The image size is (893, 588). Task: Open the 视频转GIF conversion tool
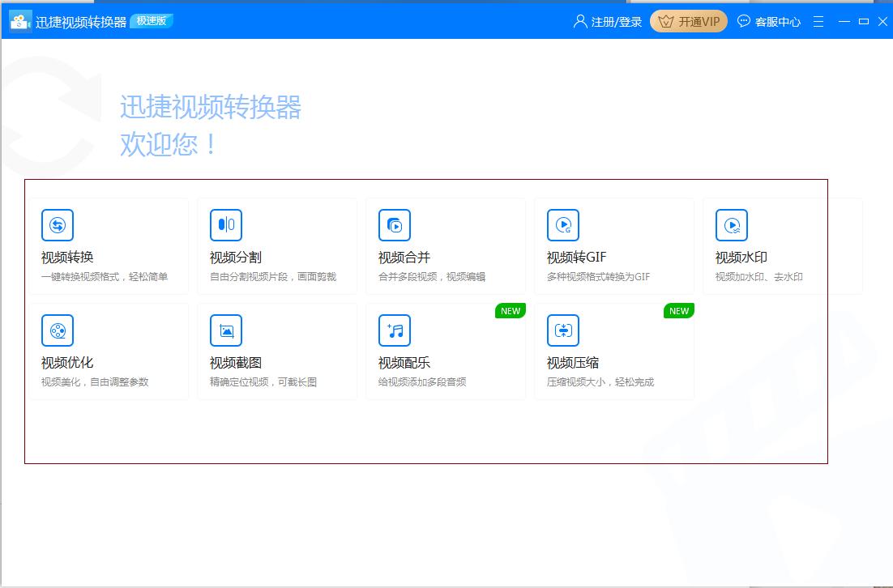click(614, 245)
